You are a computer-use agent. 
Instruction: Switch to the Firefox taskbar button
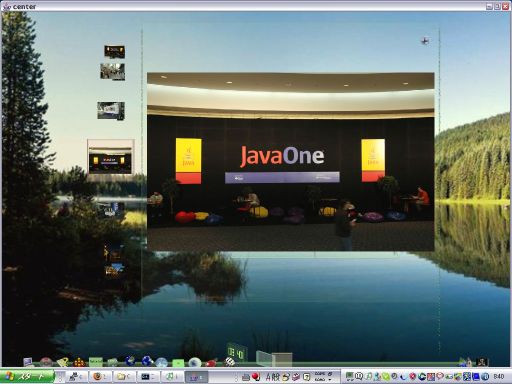click(99, 377)
